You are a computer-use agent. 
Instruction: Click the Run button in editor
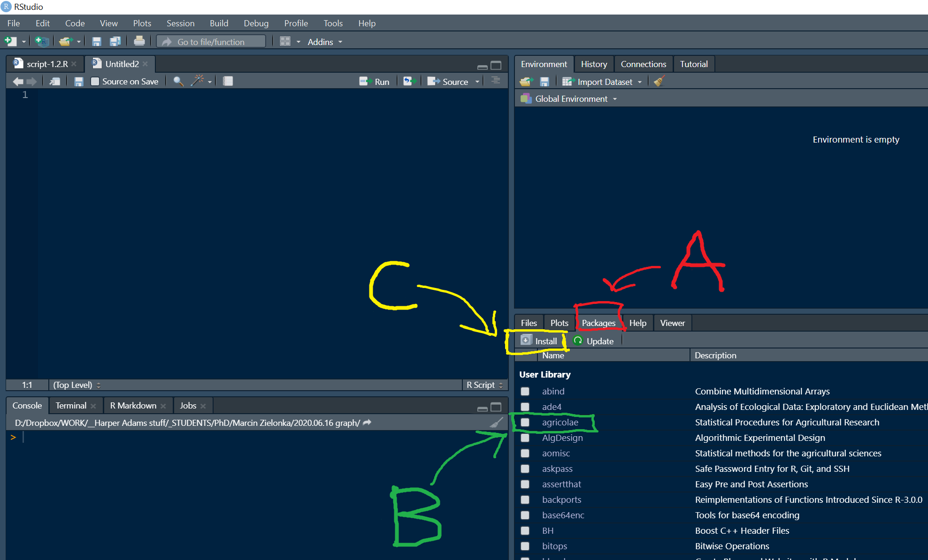374,82
